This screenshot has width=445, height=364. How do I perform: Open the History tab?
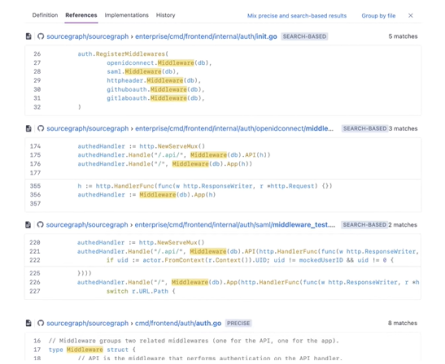click(x=165, y=15)
